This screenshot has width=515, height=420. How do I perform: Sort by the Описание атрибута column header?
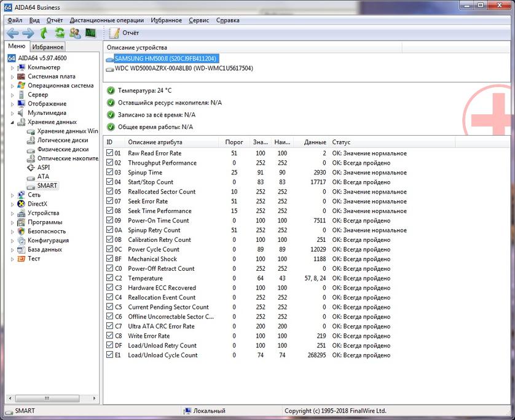171,142
